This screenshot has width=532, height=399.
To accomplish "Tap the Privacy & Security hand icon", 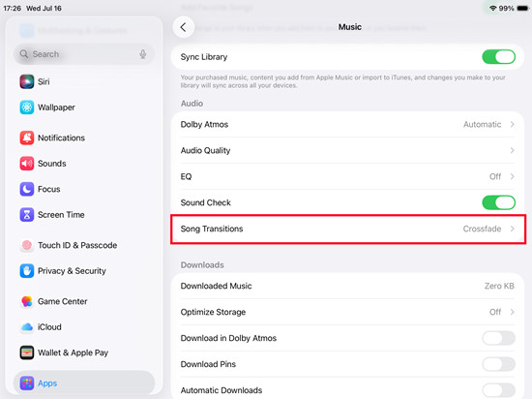I will (x=27, y=271).
